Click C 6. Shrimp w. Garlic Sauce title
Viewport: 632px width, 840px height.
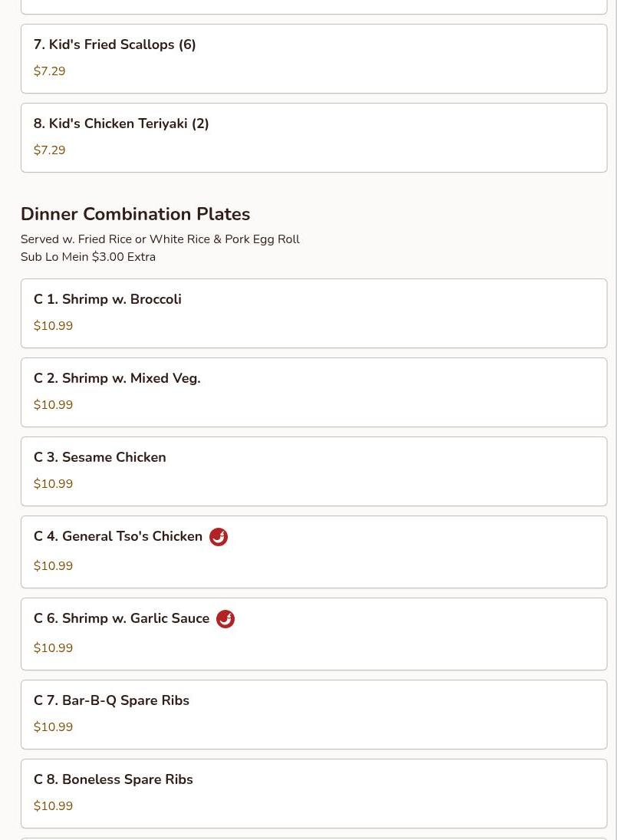coord(121,619)
